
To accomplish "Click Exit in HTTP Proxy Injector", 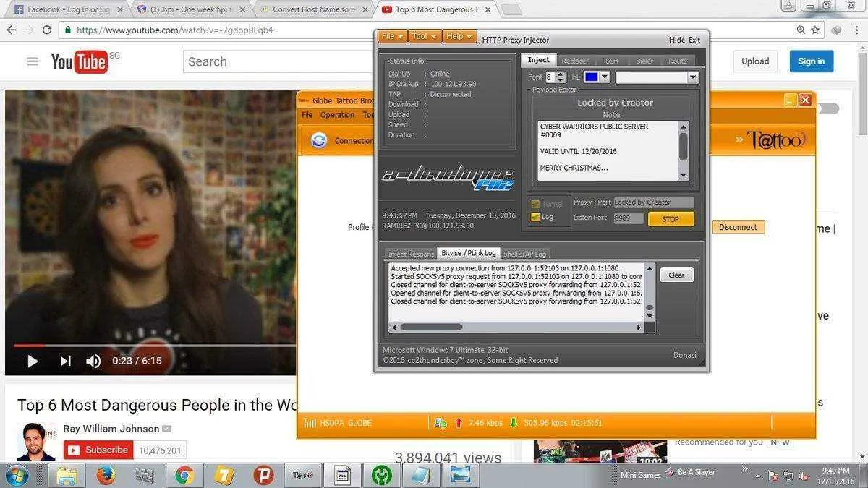I will (694, 40).
